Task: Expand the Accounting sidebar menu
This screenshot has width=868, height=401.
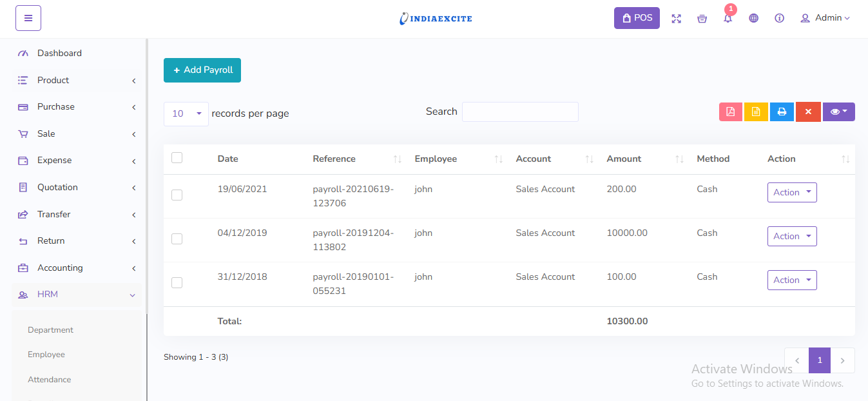Action: click(77, 268)
